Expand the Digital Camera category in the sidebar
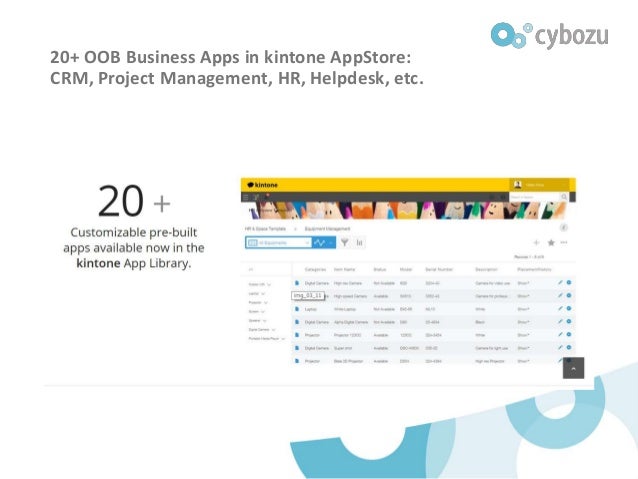The width and height of the screenshot is (638, 479). click(x=273, y=330)
